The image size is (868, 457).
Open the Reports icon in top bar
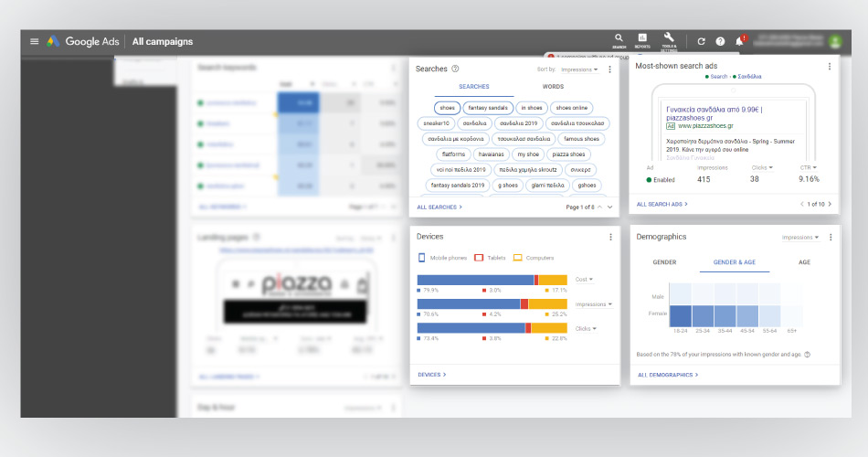point(642,41)
